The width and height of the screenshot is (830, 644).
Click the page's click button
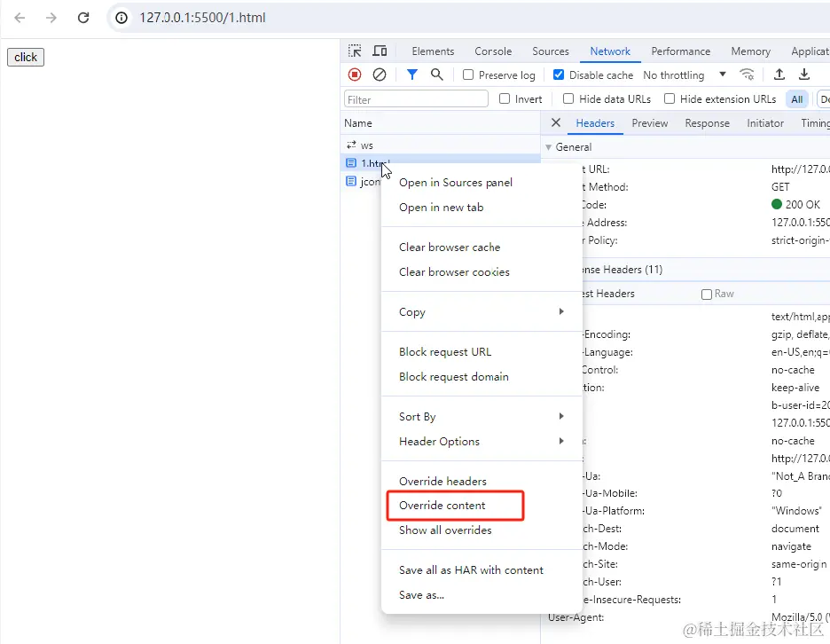[26, 57]
